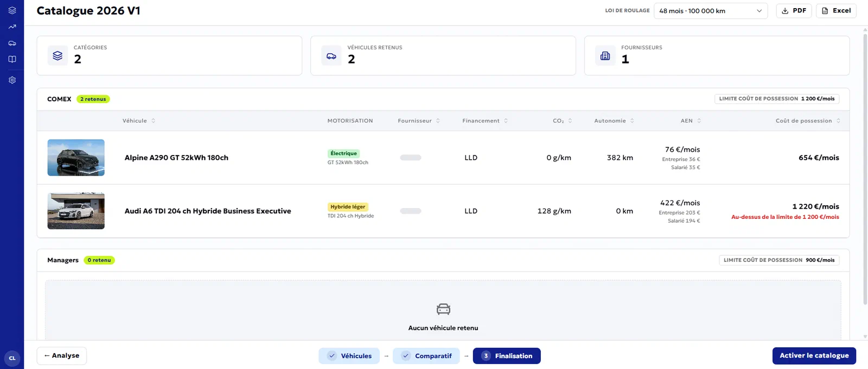Click the Audi A6 thumbnail image
The height and width of the screenshot is (369, 868).
pyautogui.click(x=76, y=211)
